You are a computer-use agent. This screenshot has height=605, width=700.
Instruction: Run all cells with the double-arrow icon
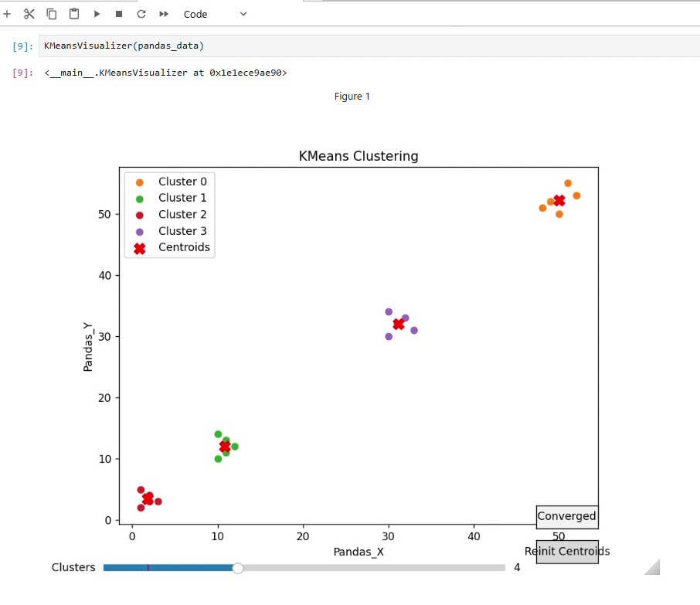(162, 13)
